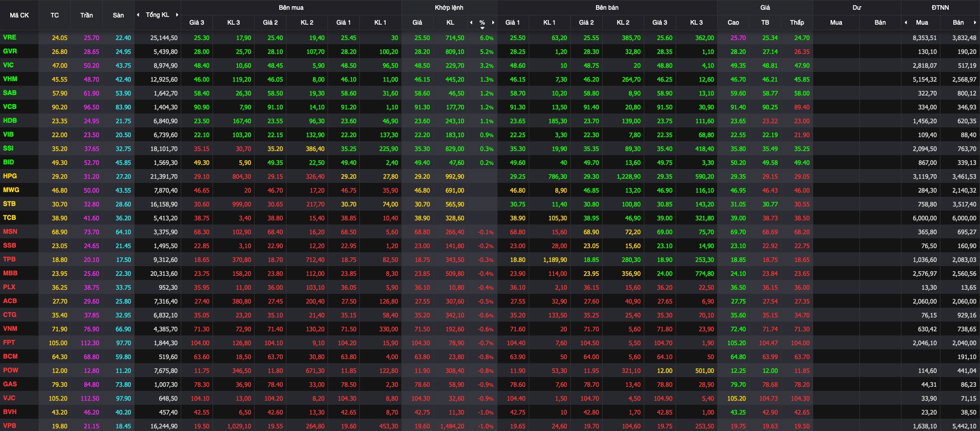Open the TCB stock symbol
Image resolution: width=980 pixels, height=431 pixels.
10,218
